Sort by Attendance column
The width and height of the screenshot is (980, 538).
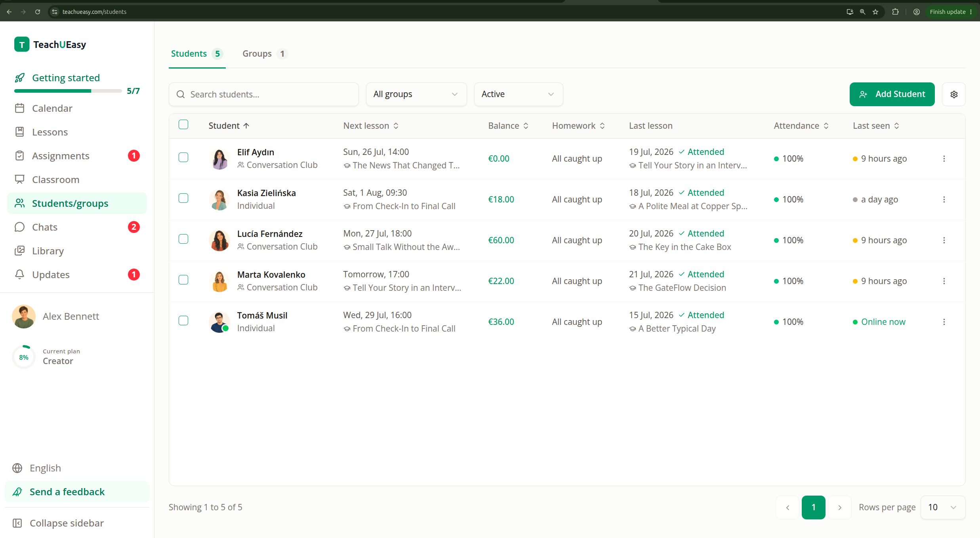pyautogui.click(x=801, y=126)
